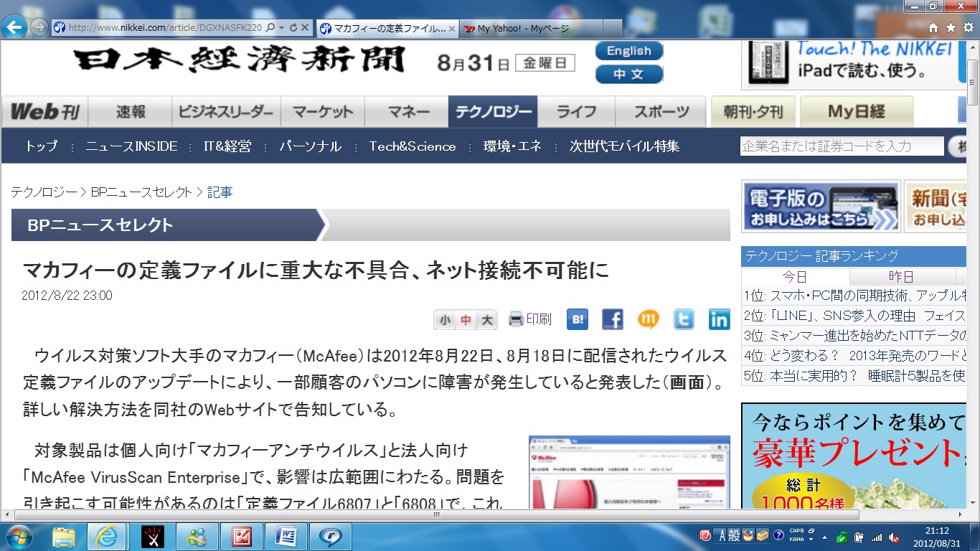
Task: Open the 速報 navigation tab
Action: coord(131,112)
